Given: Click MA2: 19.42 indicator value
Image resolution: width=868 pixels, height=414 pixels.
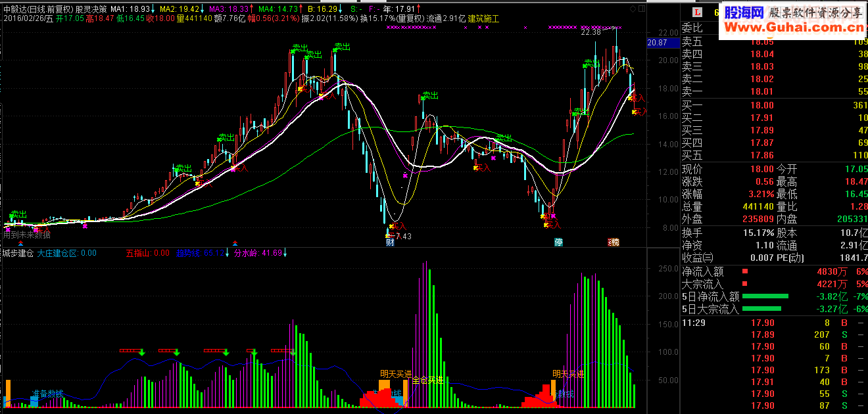Looking at the screenshot, I should click(x=180, y=9).
